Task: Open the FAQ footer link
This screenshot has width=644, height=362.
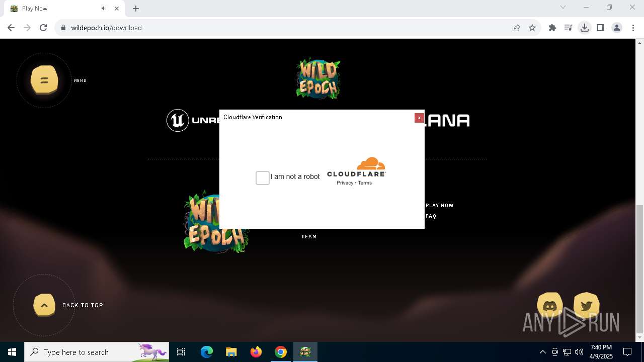Action: point(431,216)
